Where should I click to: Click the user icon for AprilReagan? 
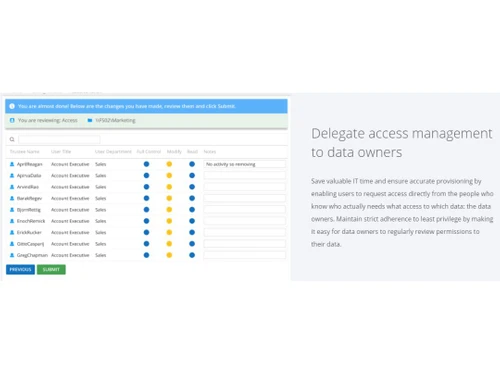(12, 164)
